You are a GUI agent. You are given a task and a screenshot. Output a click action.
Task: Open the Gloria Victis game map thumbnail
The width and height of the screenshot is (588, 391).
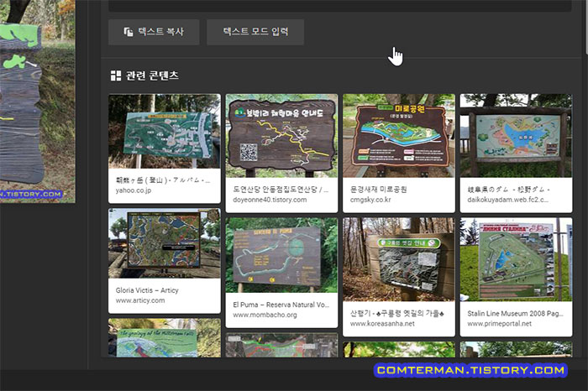tap(165, 243)
